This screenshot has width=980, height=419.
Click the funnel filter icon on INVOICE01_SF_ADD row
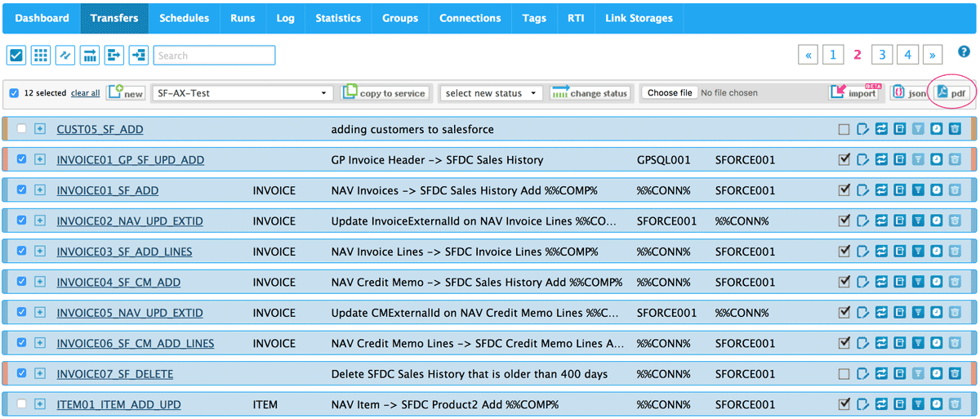[918, 190]
